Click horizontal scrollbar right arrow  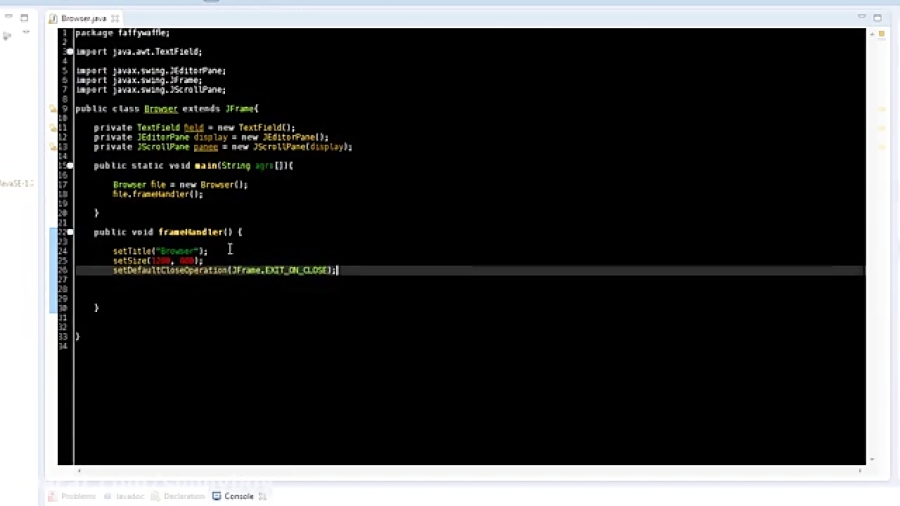(x=860, y=470)
